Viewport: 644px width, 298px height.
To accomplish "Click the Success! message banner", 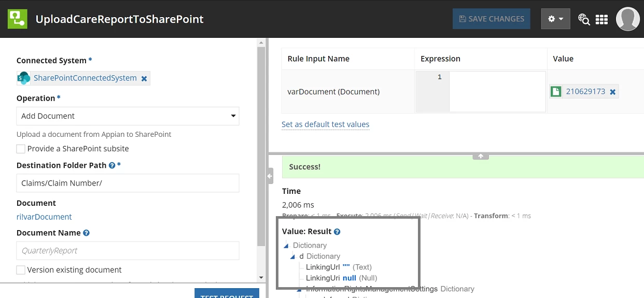I will tap(463, 167).
